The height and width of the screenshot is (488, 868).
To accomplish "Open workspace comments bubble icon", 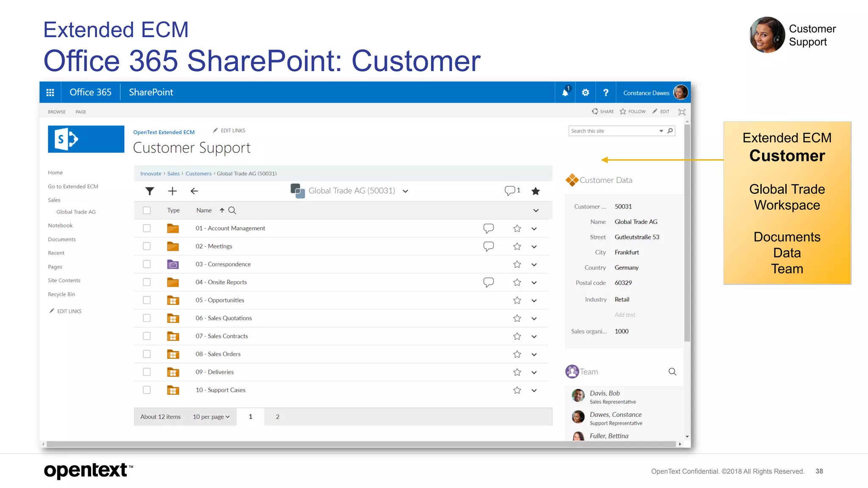I will click(x=510, y=191).
